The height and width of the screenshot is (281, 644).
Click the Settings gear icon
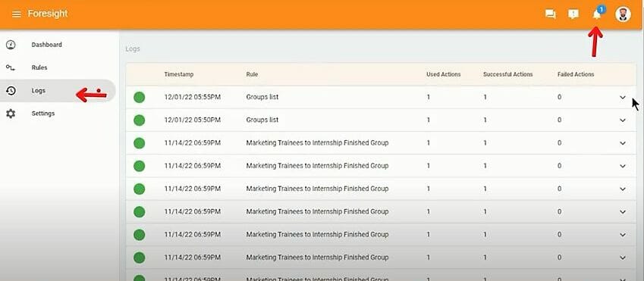11,114
